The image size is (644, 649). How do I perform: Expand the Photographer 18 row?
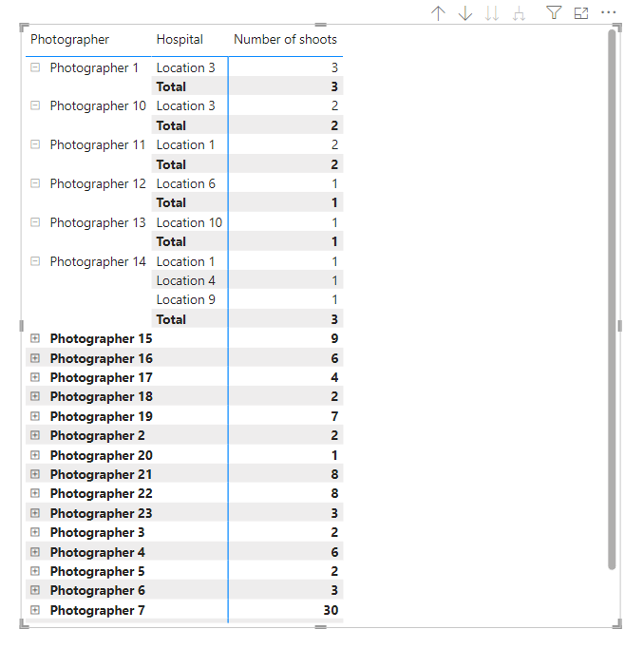click(35, 396)
